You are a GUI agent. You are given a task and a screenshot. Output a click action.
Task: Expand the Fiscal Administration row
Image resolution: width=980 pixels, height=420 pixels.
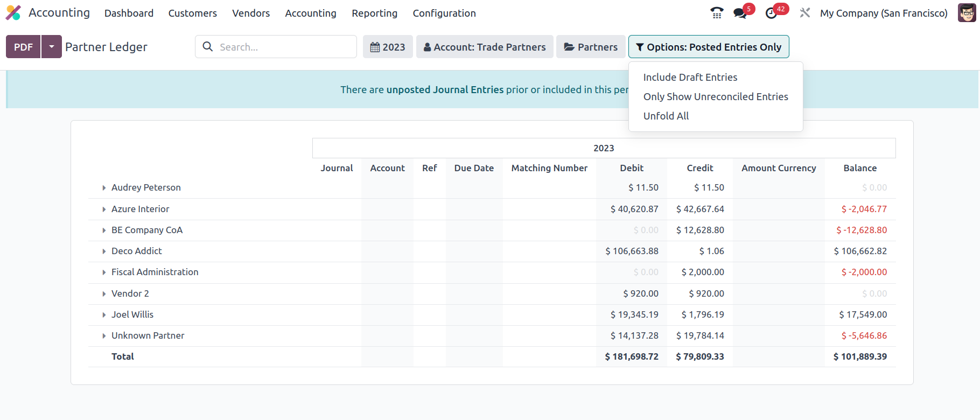pyautogui.click(x=104, y=272)
